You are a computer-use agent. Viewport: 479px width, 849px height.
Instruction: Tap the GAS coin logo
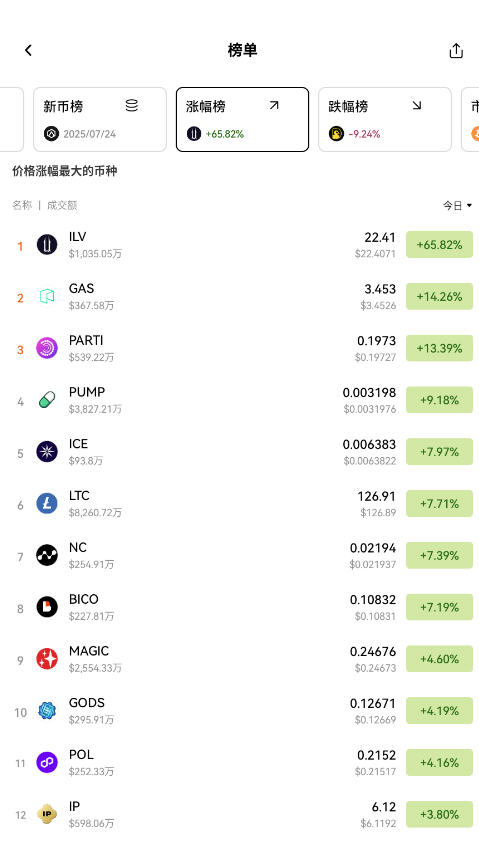[x=47, y=296]
